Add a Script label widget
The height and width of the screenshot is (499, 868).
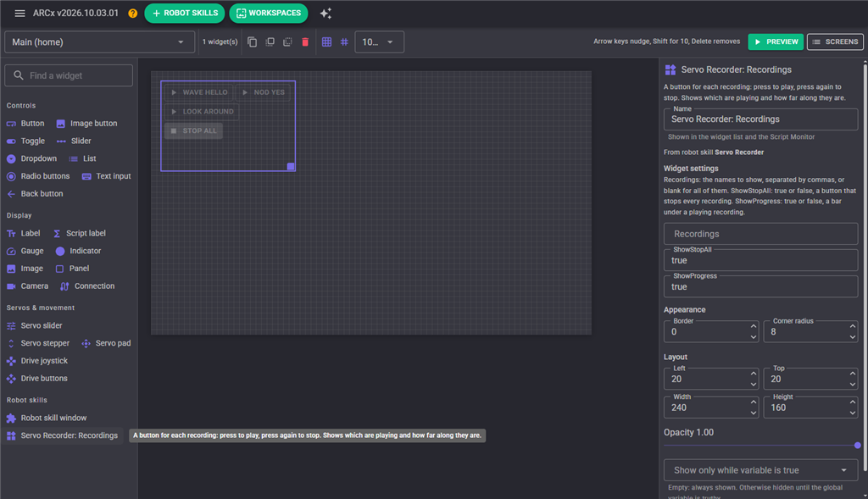pos(79,234)
